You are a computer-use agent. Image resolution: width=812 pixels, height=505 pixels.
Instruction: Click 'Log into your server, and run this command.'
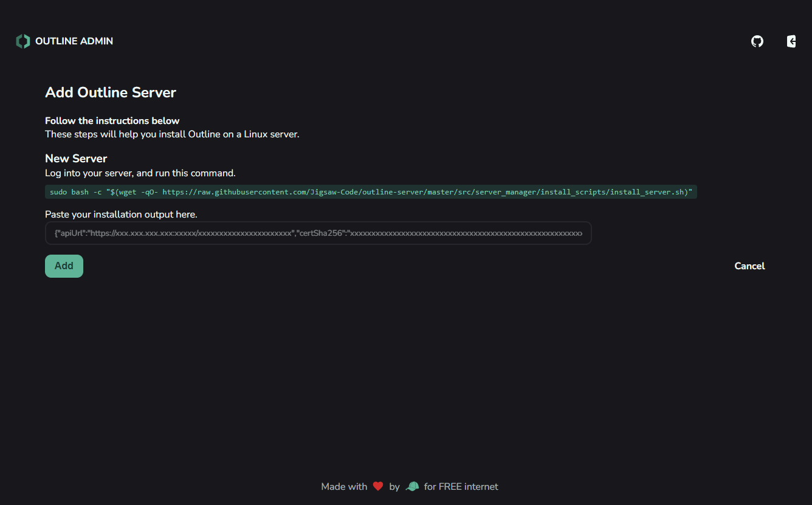point(140,173)
